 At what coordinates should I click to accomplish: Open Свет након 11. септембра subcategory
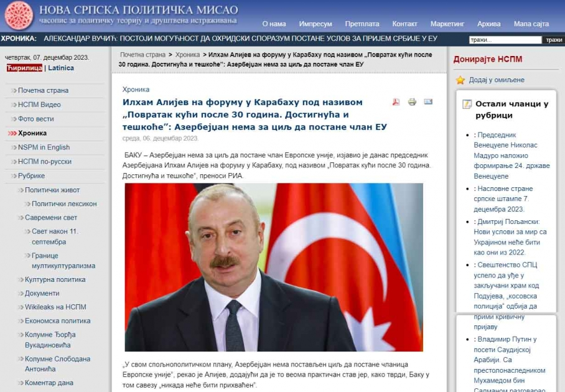click(55, 236)
